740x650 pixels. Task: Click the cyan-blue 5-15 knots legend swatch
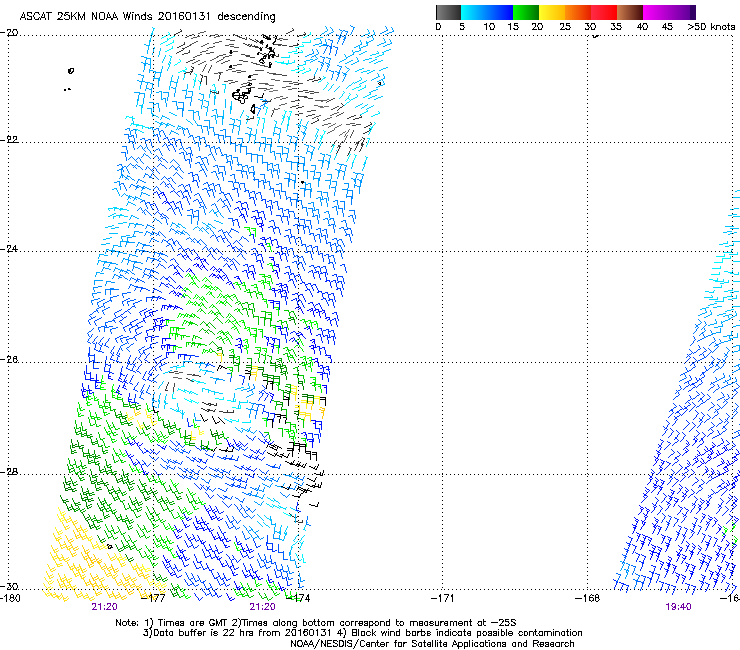point(487,12)
